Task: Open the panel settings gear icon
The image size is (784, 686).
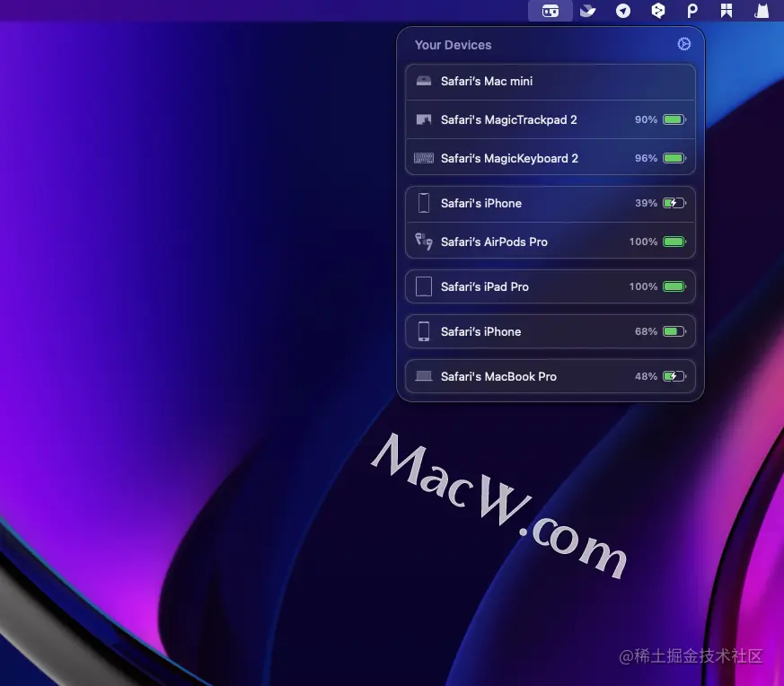Action: [684, 44]
